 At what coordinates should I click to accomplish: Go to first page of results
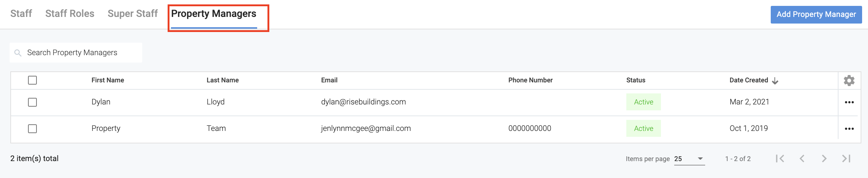point(780,159)
